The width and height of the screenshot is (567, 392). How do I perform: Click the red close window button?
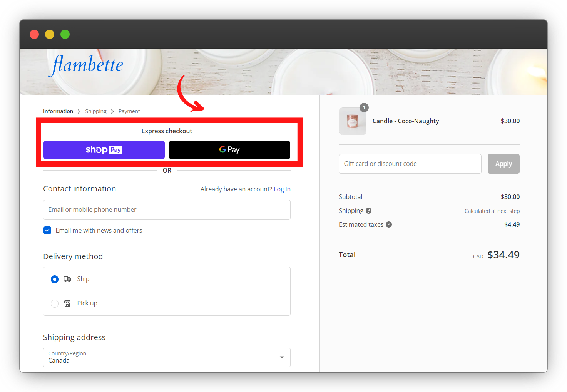tap(34, 34)
